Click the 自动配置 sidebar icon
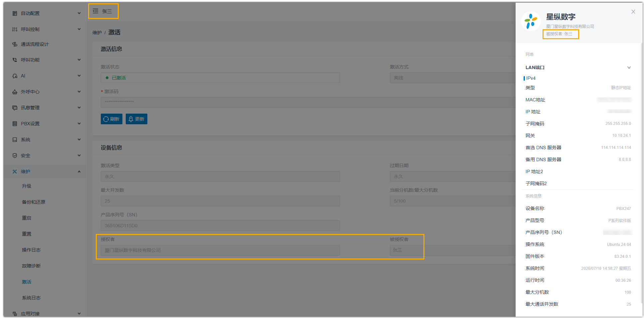The height and width of the screenshot is (318, 644). coord(15,13)
